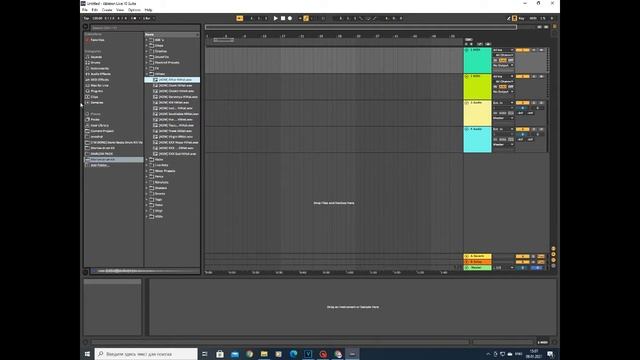Toggle the browser preview headphone icon
This screenshot has height=360, width=640.
[86, 271]
